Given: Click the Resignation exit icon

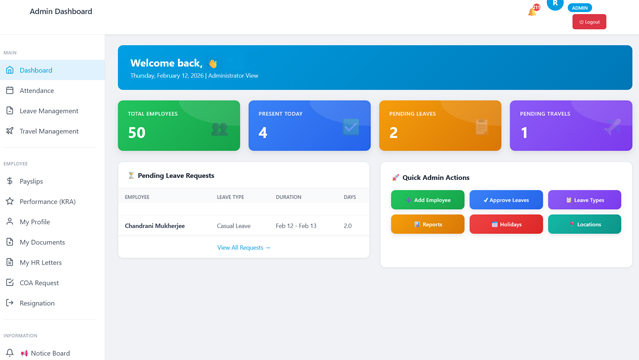Looking at the screenshot, I should (10, 303).
